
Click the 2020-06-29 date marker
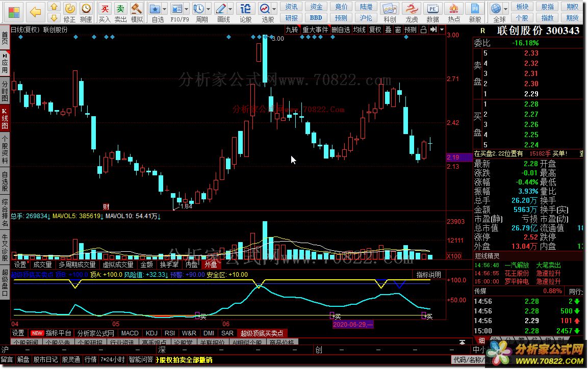pyautogui.click(x=353, y=325)
